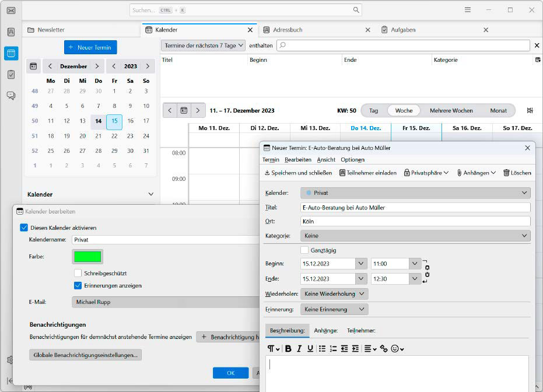Close the event filter search bar
Image resolution: width=543 pixels, height=392 pixels.
click(x=537, y=45)
